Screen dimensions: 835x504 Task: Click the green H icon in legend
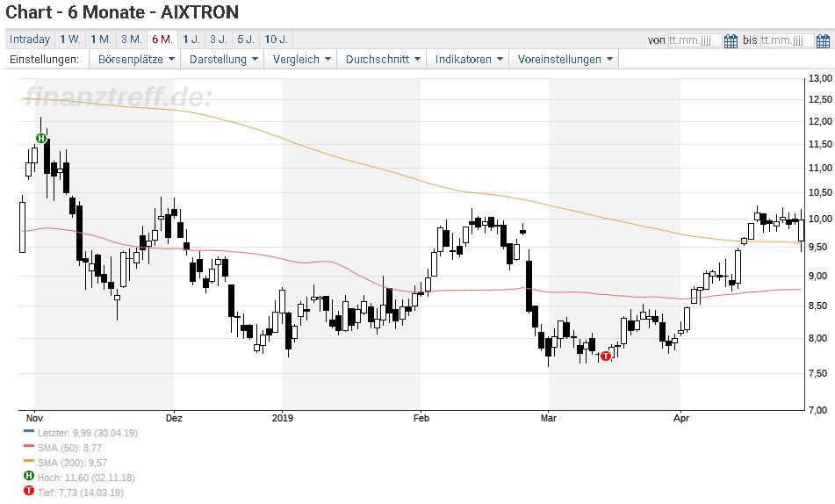pyautogui.click(x=29, y=476)
